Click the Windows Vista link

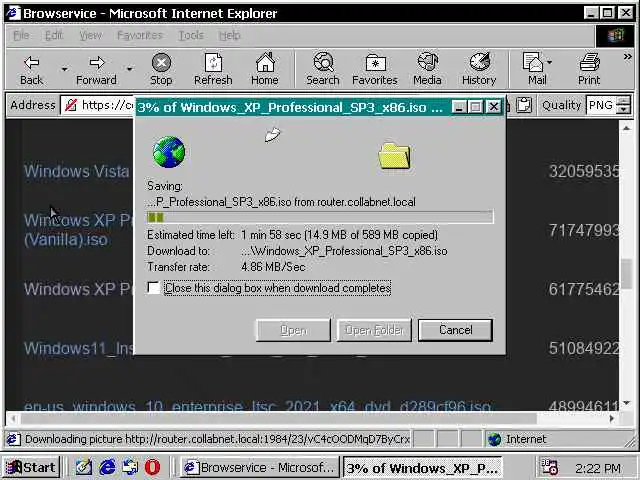[76, 171]
